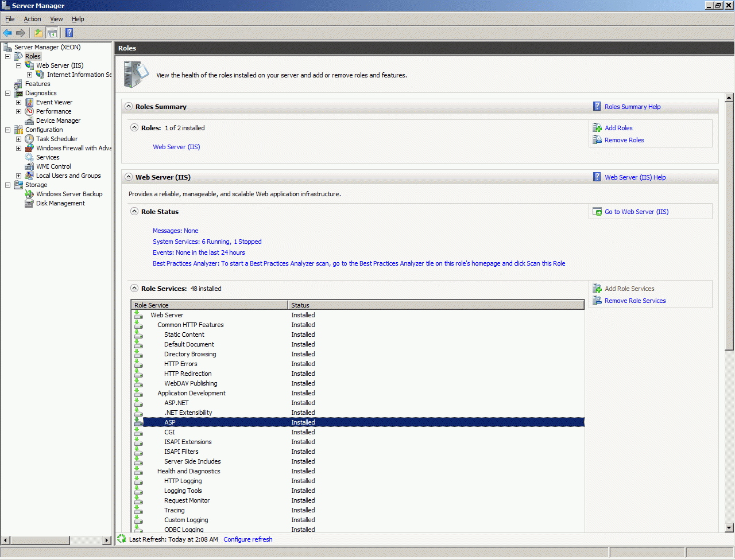The height and width of the screenshot is (560, 735).
Task: Open the Help menu
Action: click(x=78, y=19)
